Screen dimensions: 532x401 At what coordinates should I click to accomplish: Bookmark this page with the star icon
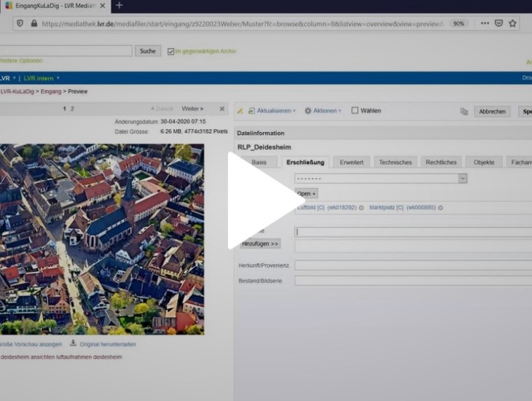click(x=513, y=23)
